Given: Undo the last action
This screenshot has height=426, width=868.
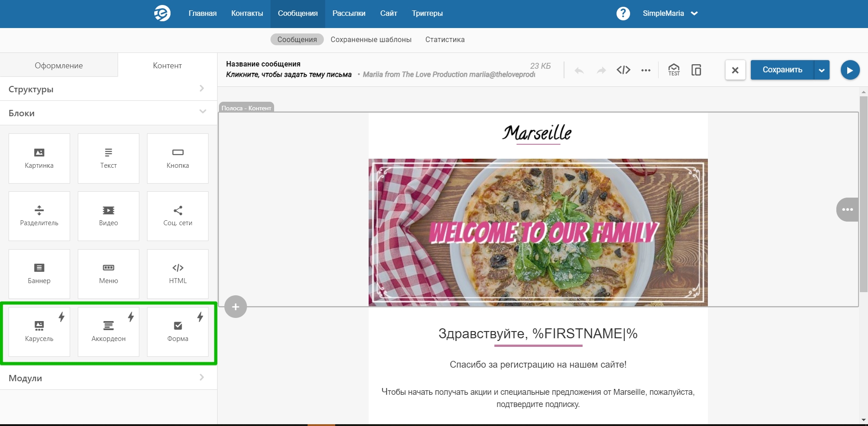Looking at the screenshot, I should [579, 70].
